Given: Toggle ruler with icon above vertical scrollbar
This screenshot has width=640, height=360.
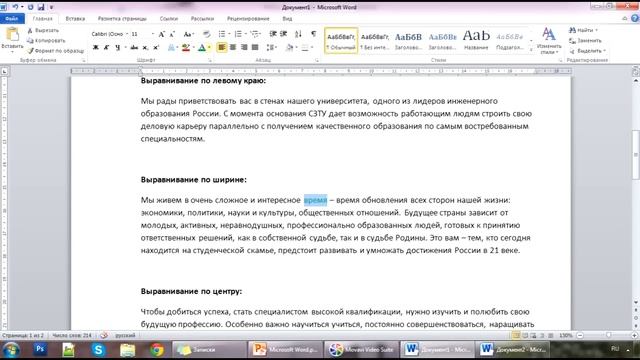Looking at the screenshot, I should [x=636, y=71].
